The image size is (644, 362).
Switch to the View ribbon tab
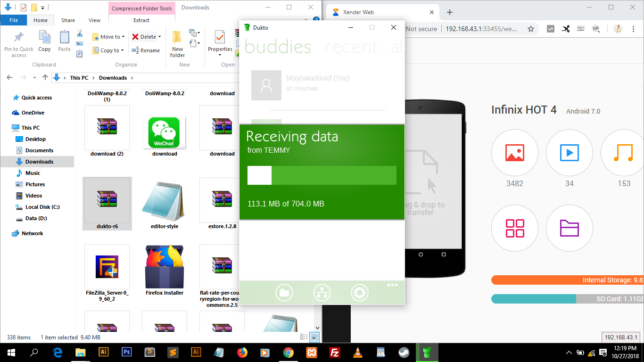[94, 20]
